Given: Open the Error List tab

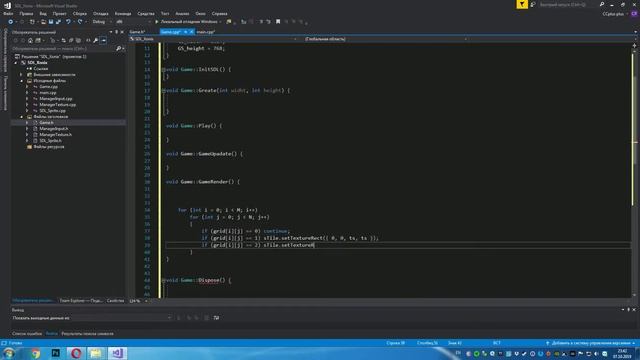Looking at the screenshot, I should 27,334.
